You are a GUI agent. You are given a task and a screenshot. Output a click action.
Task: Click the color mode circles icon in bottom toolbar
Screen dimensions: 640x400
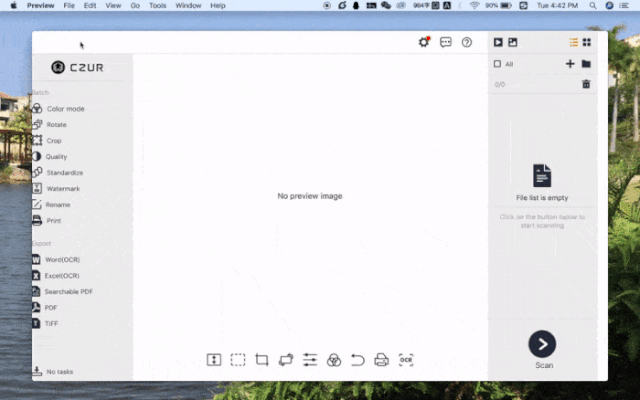click(334, 360)
